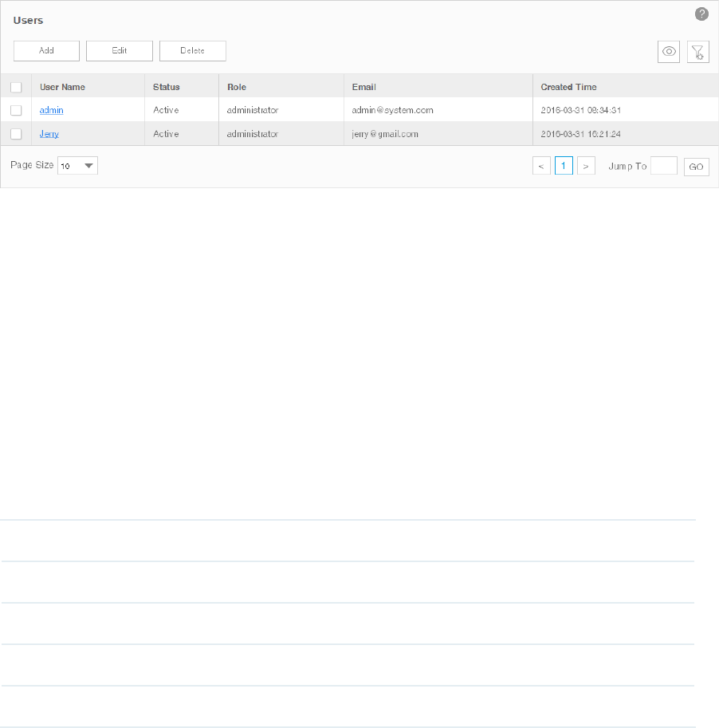719x728 pixels.
Task: Click the Active status in admin row
Action: coord(166,110)
